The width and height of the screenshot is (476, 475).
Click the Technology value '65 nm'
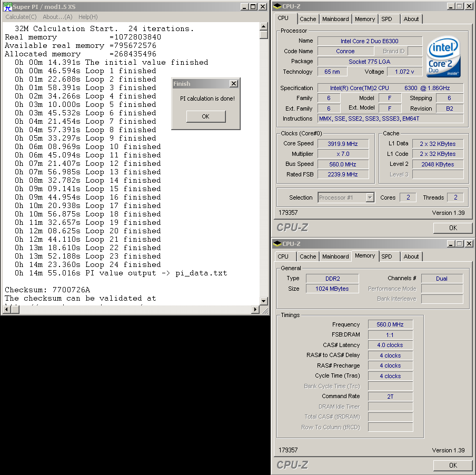(332, 72)
